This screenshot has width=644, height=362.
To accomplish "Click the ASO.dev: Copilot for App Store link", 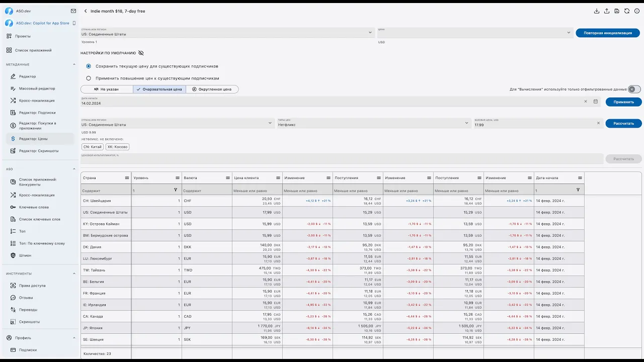I will point(43,23).
